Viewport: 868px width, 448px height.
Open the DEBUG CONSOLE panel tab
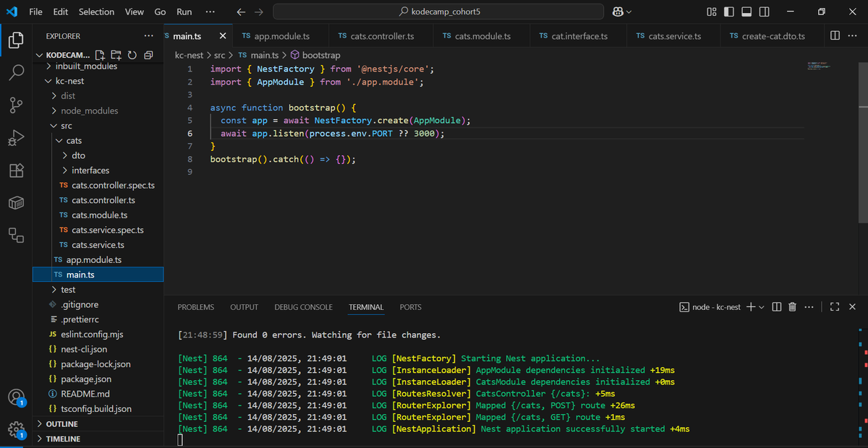pyautogui.click(x=303, y=307)
